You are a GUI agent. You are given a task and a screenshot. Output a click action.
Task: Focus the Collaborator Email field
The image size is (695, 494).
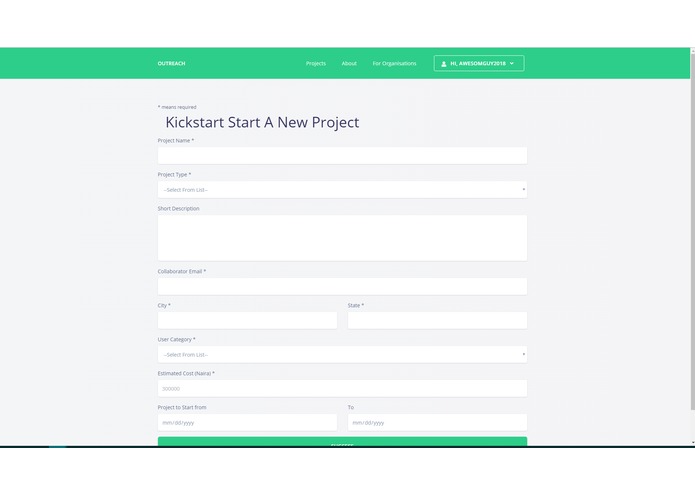click(x=342, y=286)
